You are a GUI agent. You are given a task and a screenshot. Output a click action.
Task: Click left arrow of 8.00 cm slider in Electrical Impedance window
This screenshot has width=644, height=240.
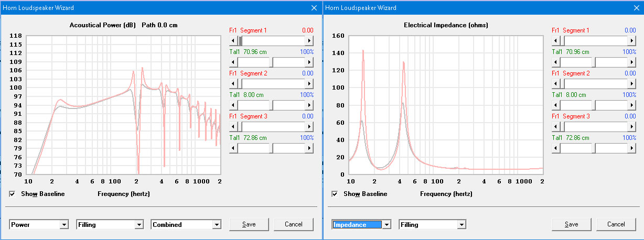pos(556,105)
